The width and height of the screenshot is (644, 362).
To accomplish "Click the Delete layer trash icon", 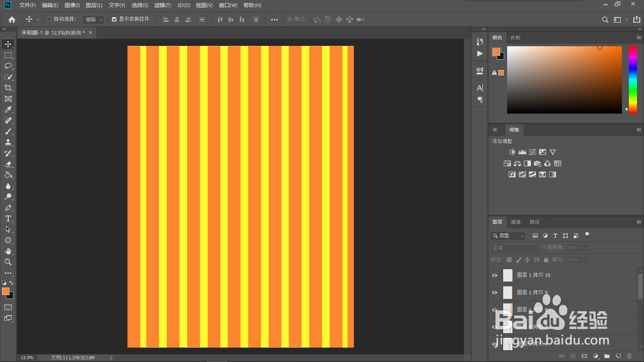I will (629, 356).
